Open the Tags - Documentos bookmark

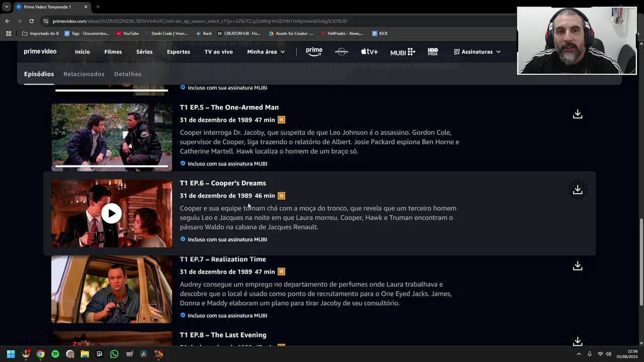(86, 34)
